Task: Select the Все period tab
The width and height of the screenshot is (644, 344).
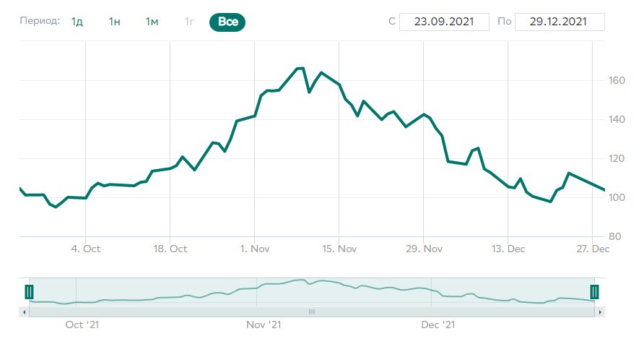Action: click(x=227, y=22)
